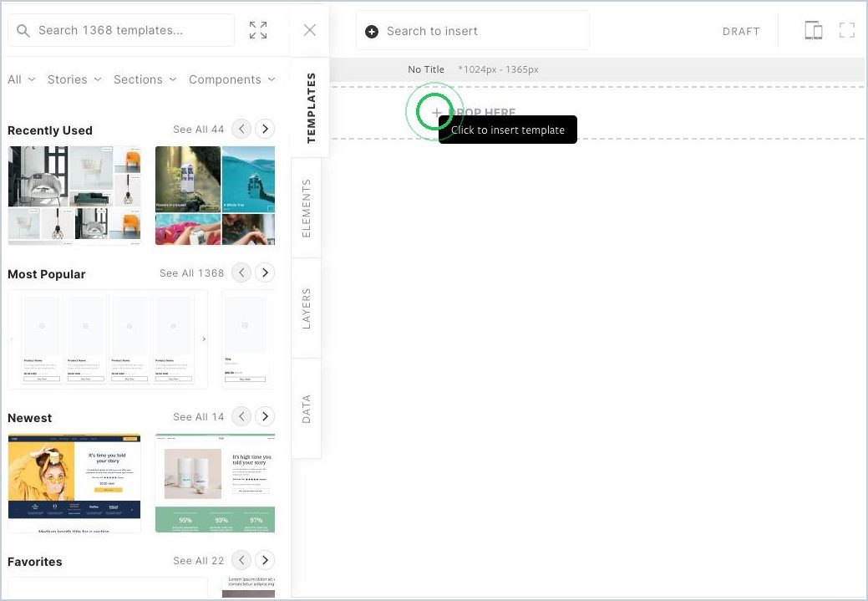Switch to the Templates side tab
This screenshot has height=601, width=868.
click(311, 108)
